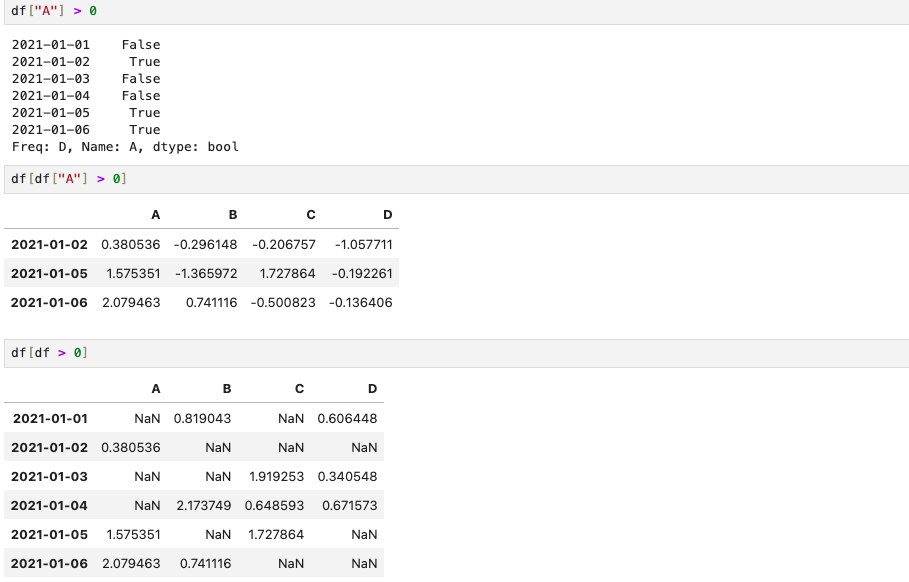Click the df["A"] > 0 code cell
The width and height of the screenshot is (909, 582).
456,12
